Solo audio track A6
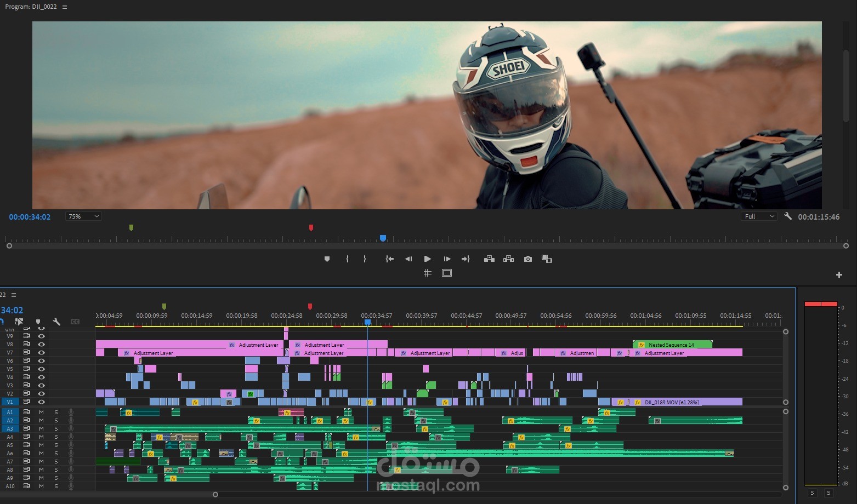The height and width of the screenshot is (504, 857). (x=56, y=454)
